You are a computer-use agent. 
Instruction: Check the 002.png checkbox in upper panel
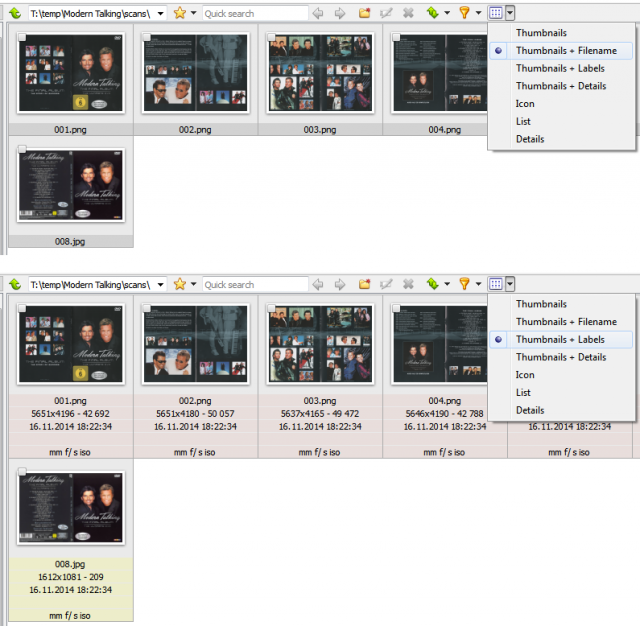click(147, 38)
